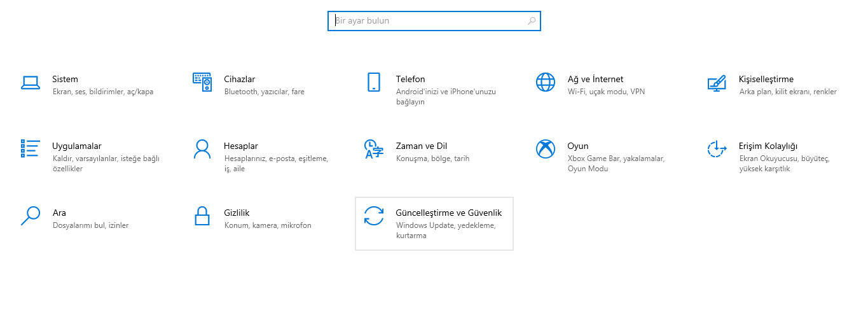Open Ağ ve İnternet globe icon
The height and width of the screenshot is (331, 868).
point(546,82)
